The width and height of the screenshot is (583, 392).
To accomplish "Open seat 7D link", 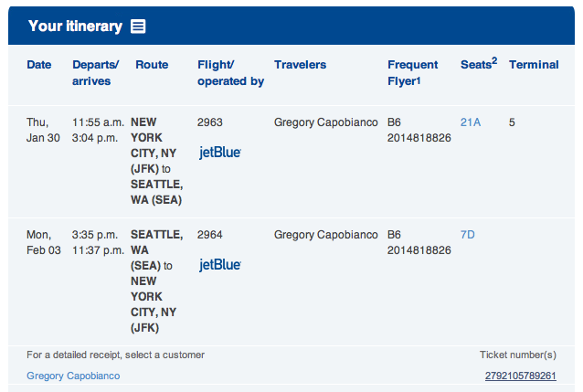I will coord(467,235).
